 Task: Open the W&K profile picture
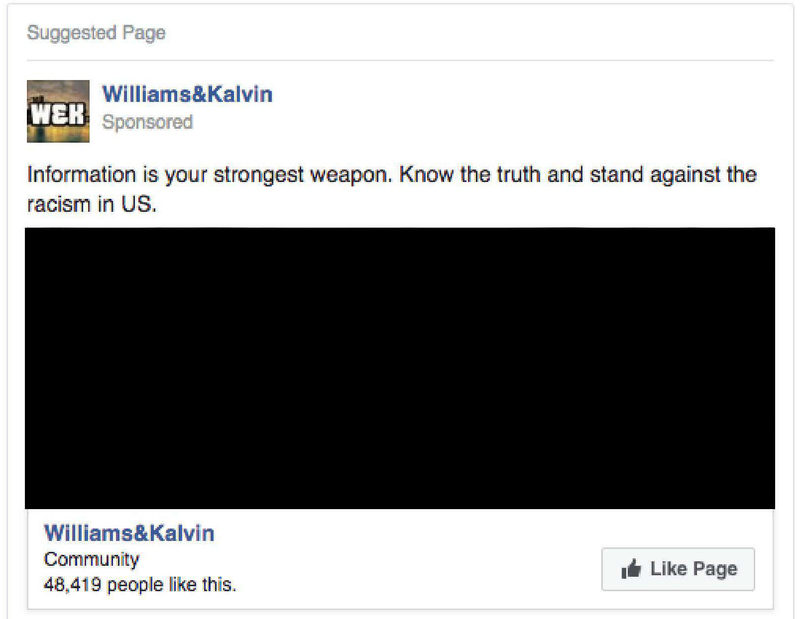pos(58,111)
